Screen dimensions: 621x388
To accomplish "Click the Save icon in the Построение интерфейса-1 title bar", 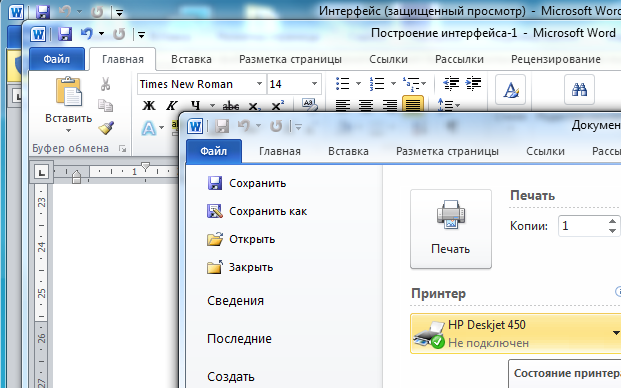I will (65, 34).
